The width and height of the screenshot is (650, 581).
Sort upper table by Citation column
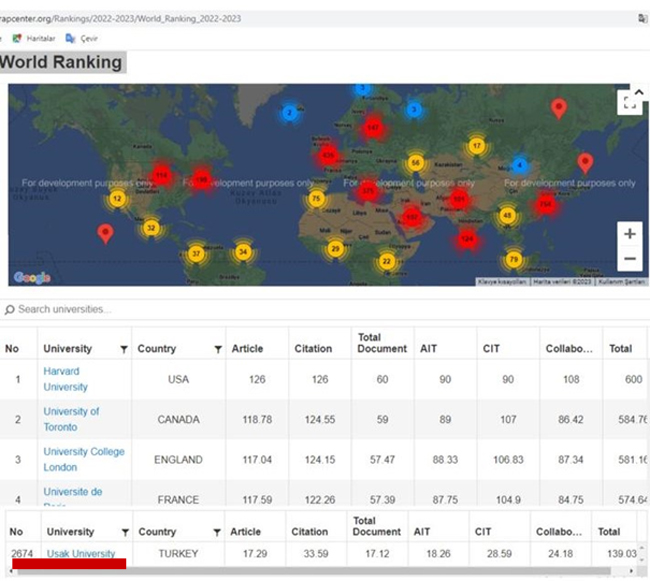pos(313,349)
